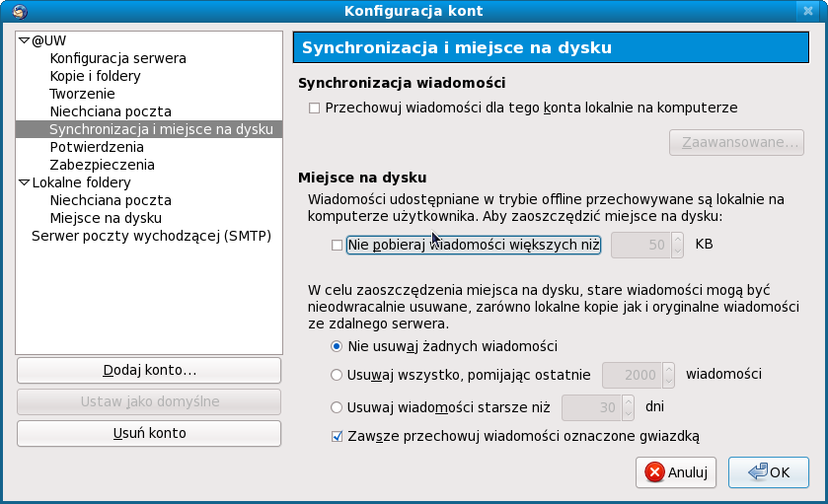
Task: Collapse the @UW account tree
Action: (x=25, y=40)
